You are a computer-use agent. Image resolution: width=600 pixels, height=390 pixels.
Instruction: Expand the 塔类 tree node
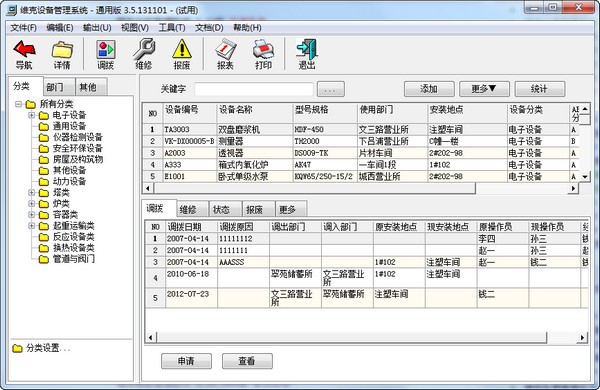point(32,193)
